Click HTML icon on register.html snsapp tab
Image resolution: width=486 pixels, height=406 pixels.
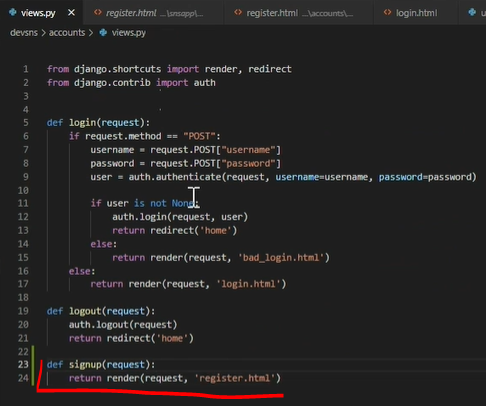click(x=97, y=13)
